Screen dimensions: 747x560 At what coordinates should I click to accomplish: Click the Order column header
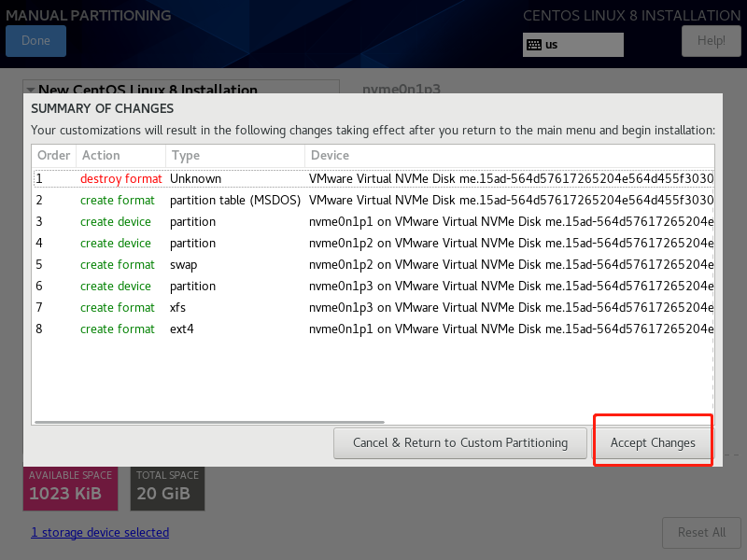pos(54,155)
